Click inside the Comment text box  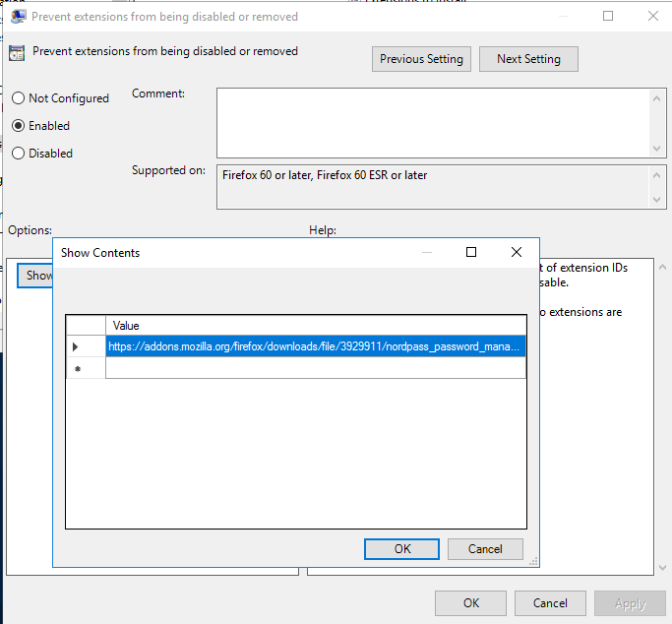point(433,123)
